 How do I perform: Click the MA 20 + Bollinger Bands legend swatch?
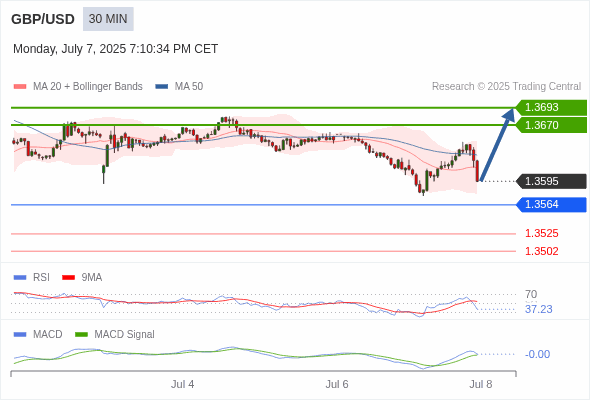click(20, 87)
